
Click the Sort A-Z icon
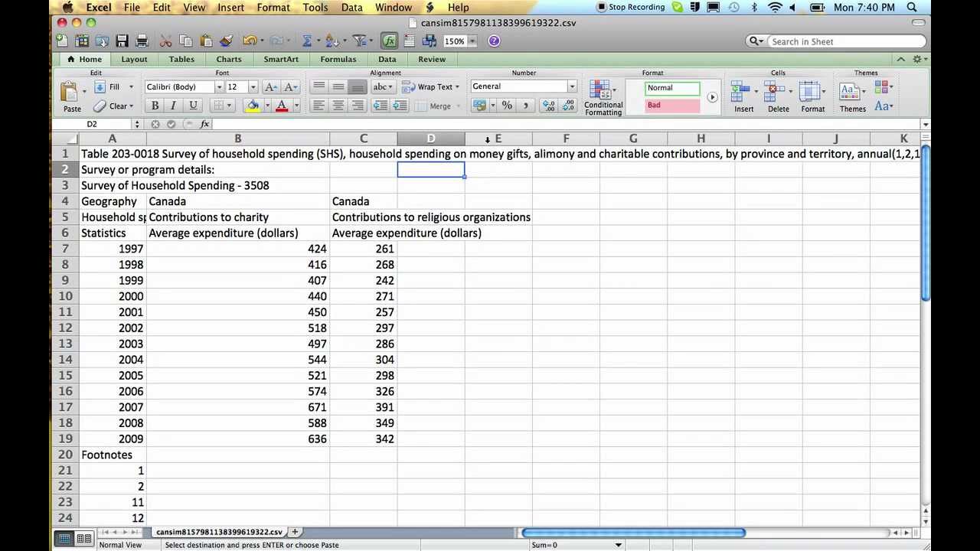[331, 41]
